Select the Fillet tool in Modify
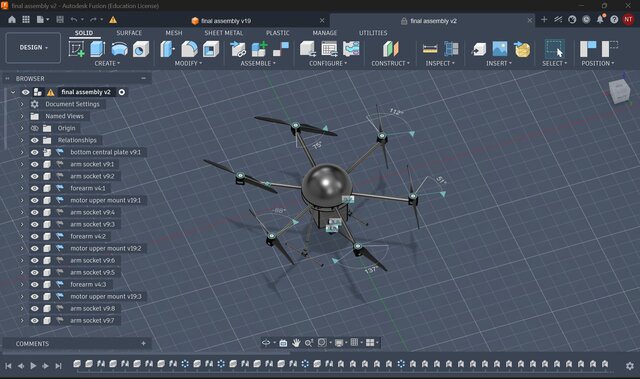This screenshot has width=640, height=379. (x=189, y=49)
